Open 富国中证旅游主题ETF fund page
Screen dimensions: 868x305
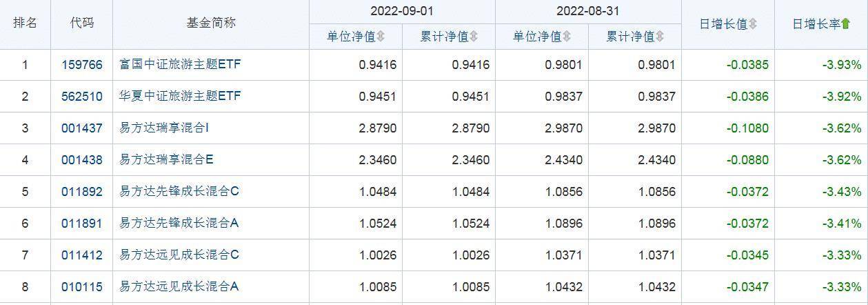click(180, 65)
